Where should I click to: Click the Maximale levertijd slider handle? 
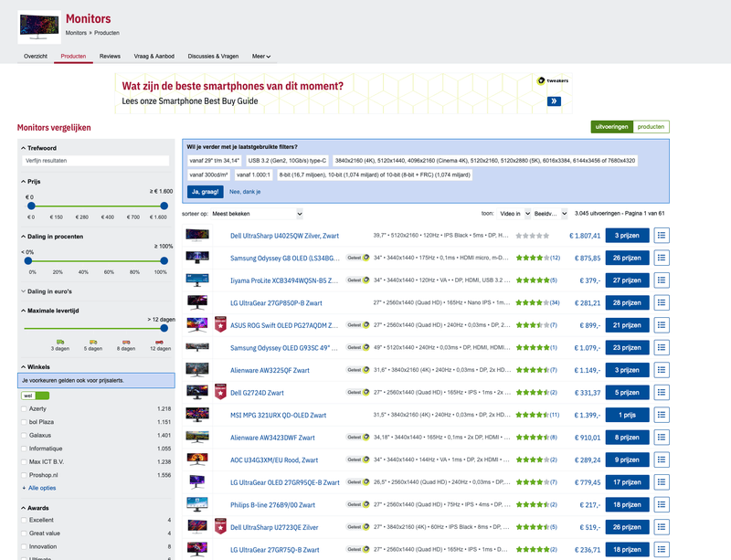coord(164,328)
